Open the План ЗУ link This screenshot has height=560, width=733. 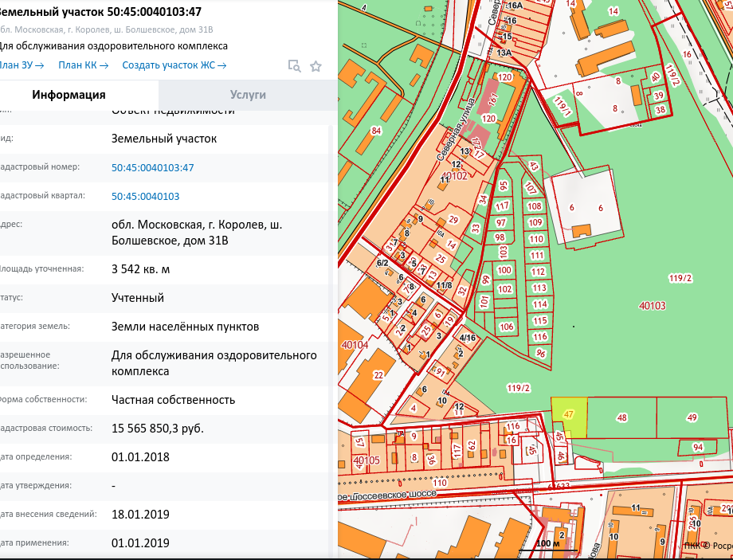(22, 65)
